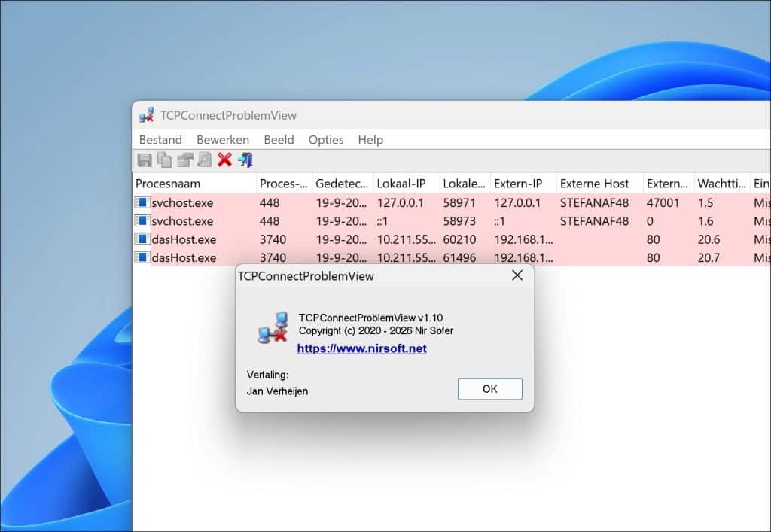Click icon of svchost.exe row with port 58971
Screen dimensions: 771x532
pos(142,202)
